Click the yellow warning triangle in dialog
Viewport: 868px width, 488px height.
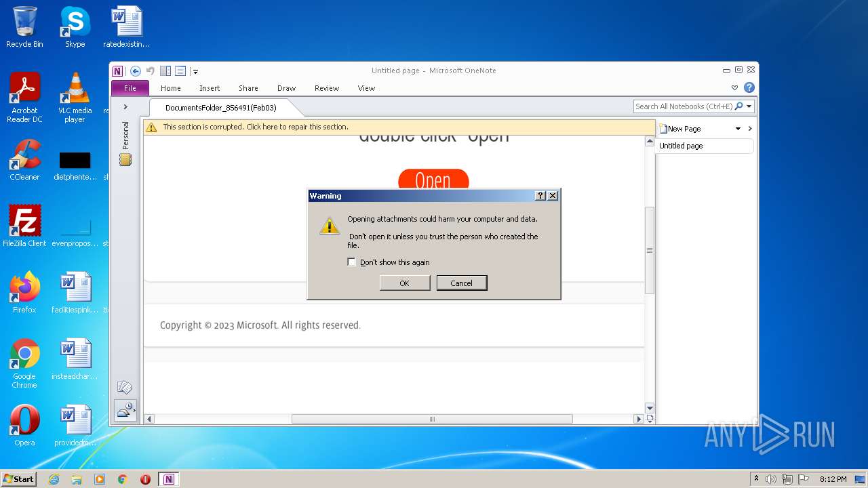click(330, 226)
